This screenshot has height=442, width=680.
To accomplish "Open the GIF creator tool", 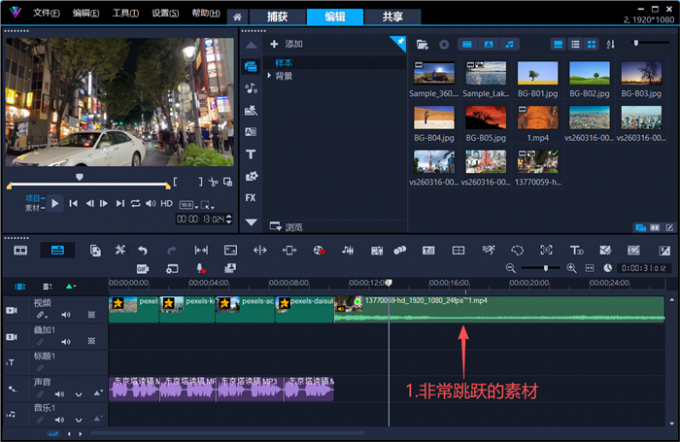I will 143,269.
